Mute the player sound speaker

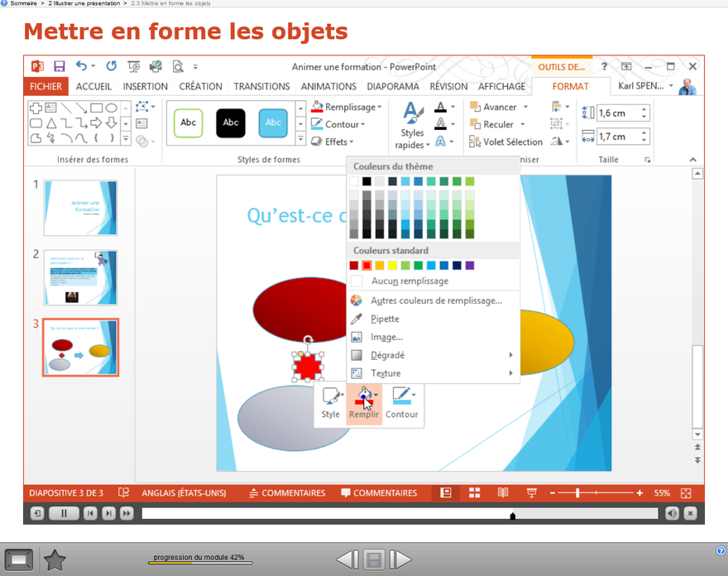(672, 514)
